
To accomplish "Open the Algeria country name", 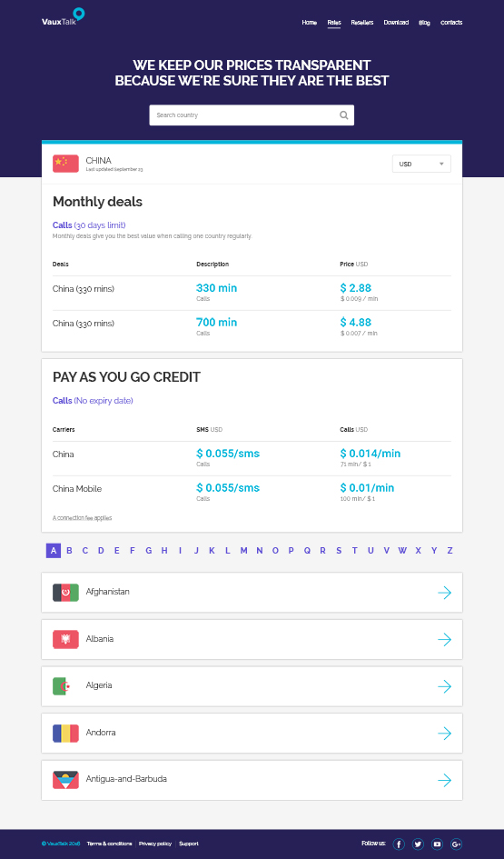I will click(99, 685).
